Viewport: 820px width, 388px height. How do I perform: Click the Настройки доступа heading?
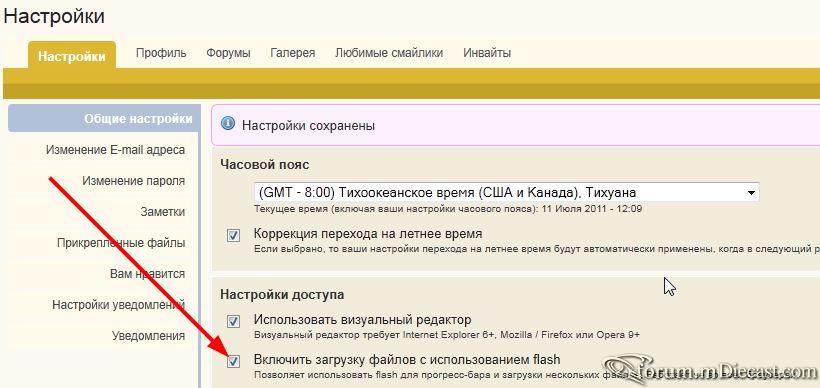pyautogui.click(x=282, y=294)
